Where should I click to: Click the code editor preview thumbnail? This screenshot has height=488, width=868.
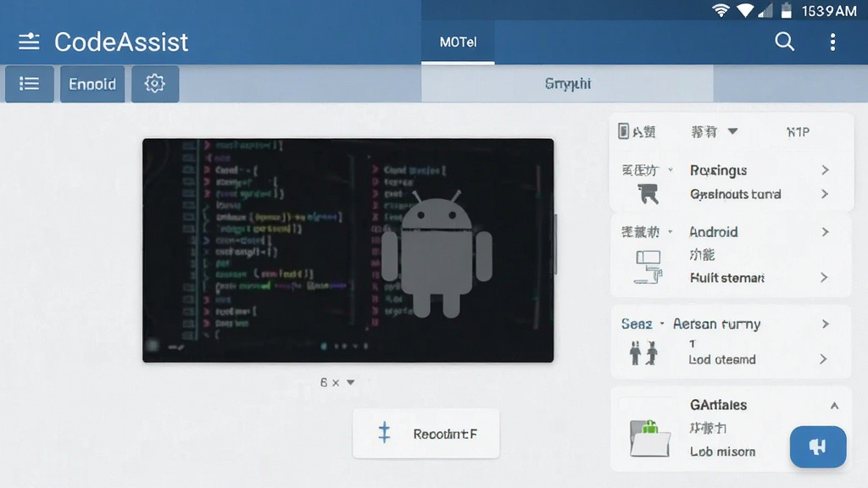[348, 251]
